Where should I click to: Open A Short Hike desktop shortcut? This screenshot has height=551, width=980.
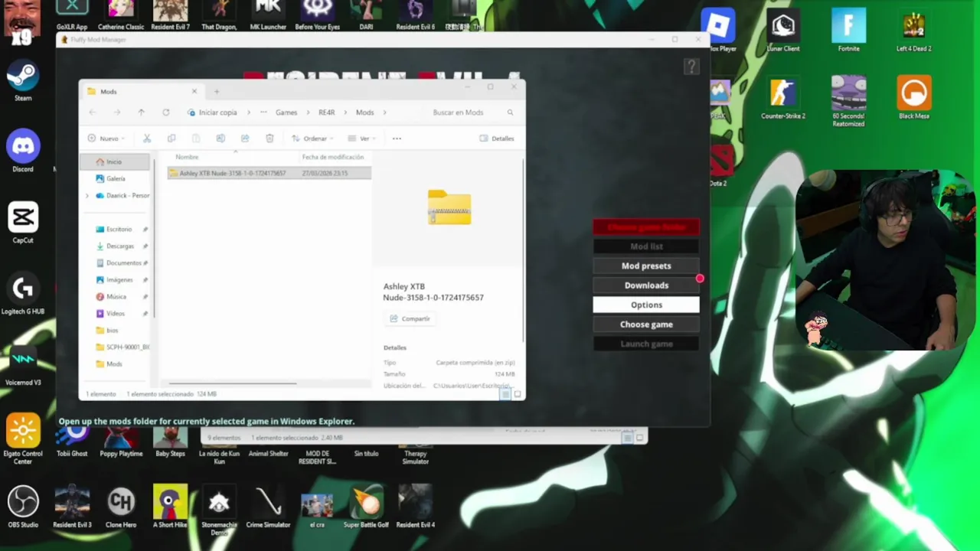coord(170,507)
